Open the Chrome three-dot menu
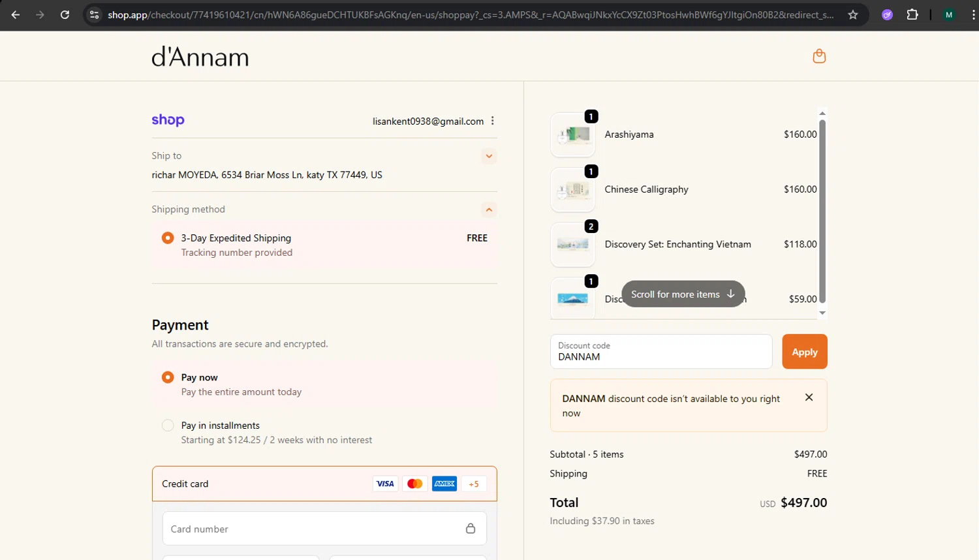Image resolution: width=979 pixels, height=560 pixels. [x=972, y=14]
